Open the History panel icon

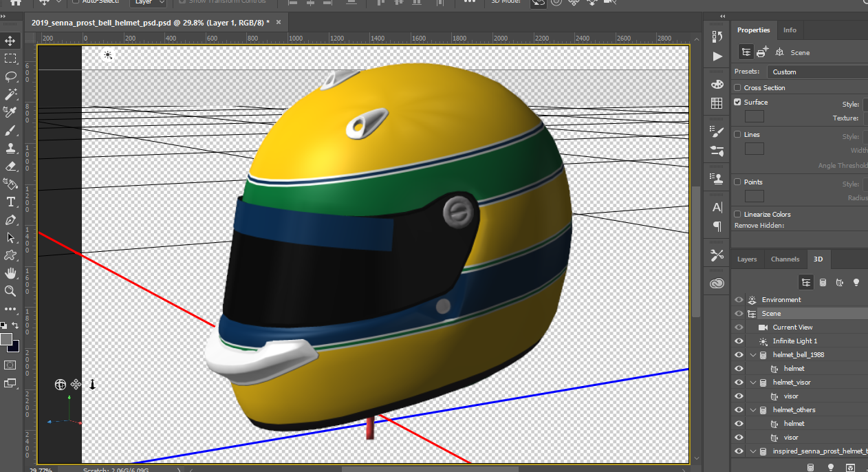pyautogui.click(x=717, y=37)
